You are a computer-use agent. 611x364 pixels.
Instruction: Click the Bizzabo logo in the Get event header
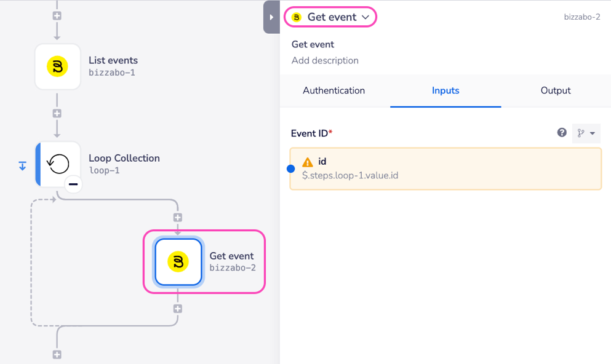[x=299, y=17]
